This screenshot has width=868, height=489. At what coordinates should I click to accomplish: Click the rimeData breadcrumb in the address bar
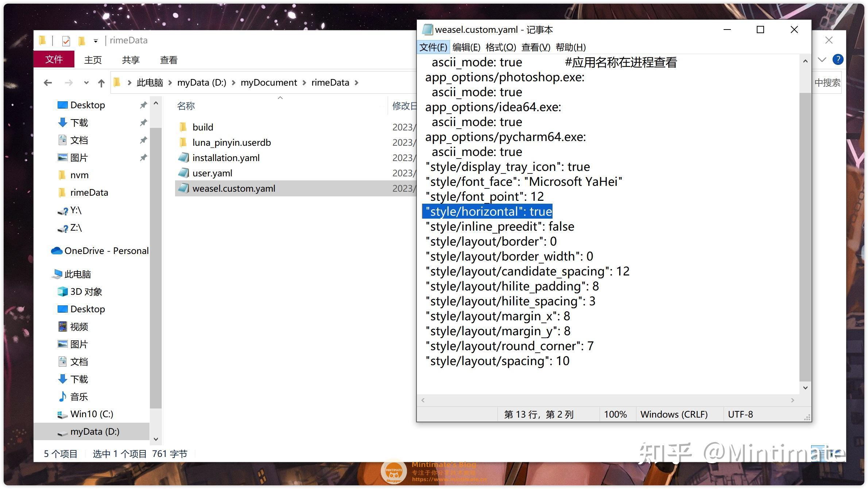(330, 83)
